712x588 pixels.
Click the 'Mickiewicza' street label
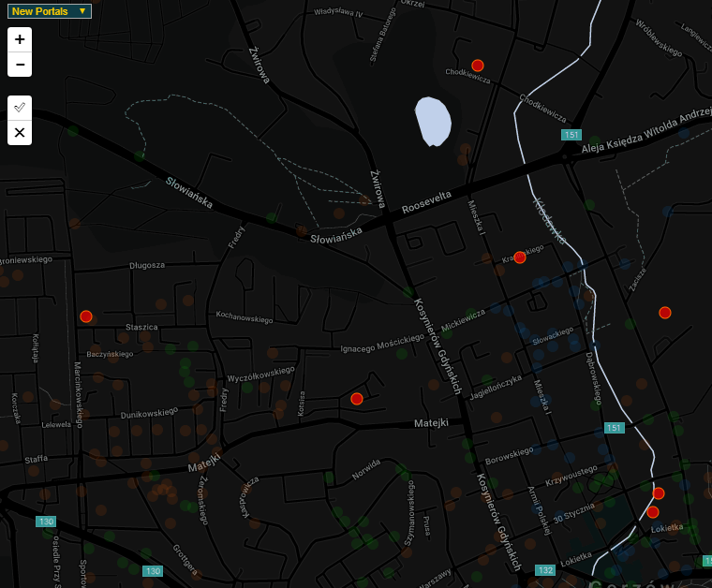(x=463, y=320)
